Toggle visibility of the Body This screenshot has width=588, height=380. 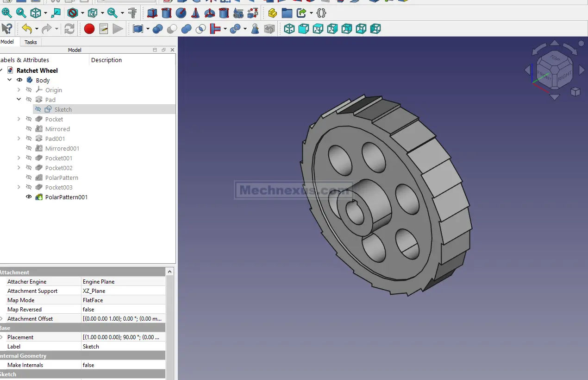(19, 80)
